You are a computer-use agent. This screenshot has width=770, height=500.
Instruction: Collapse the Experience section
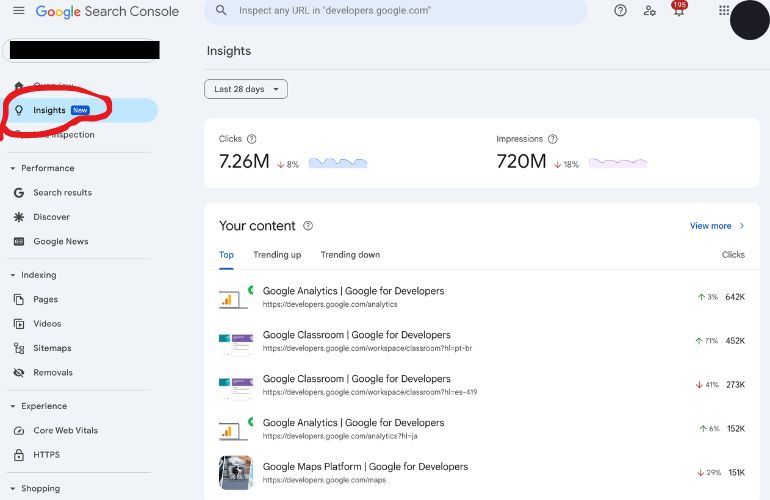[x=13, y=406]
